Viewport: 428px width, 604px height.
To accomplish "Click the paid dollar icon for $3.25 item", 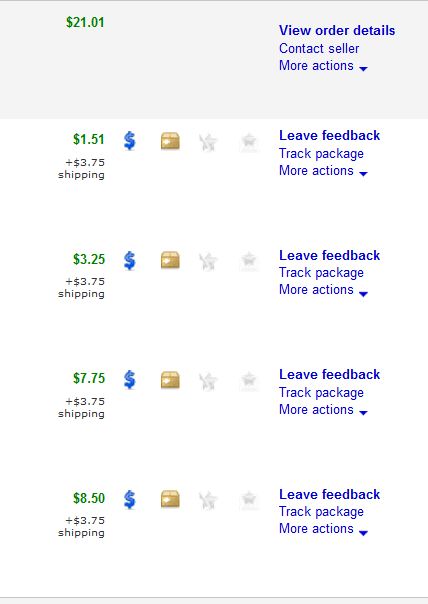I will tap(130, 260).
